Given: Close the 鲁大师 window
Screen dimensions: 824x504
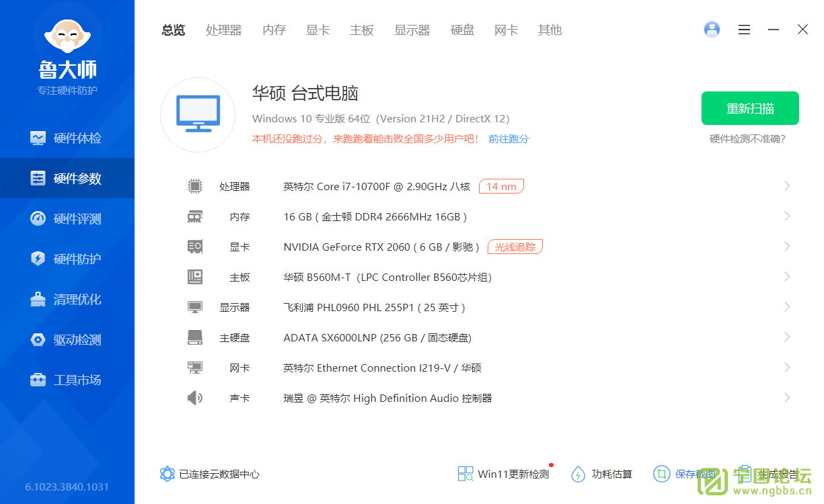Looking at the screenshot, I should [802, 30].
